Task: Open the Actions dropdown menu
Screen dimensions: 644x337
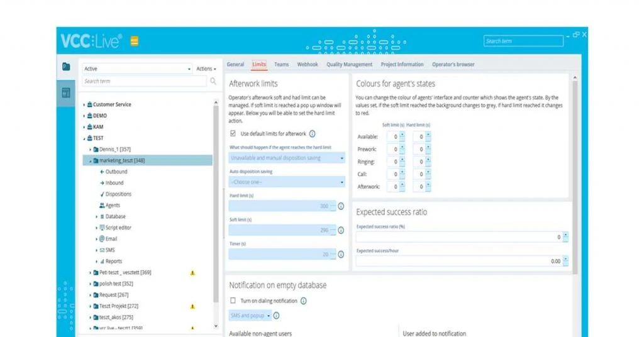Action: click(x=206, y=69)
